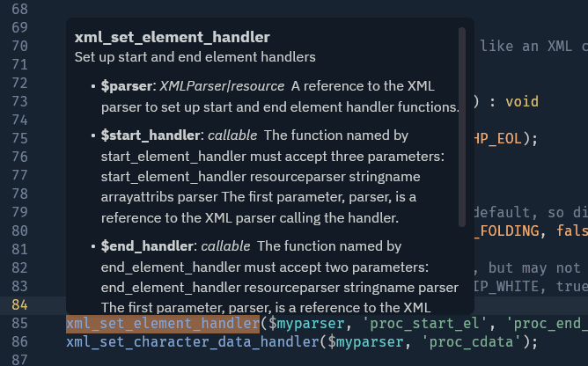Image resolution: width=588 pixels, height=366 pixels.
Task: Click the $parser parameter name in tooltip
Action: [x=126, y=86]
